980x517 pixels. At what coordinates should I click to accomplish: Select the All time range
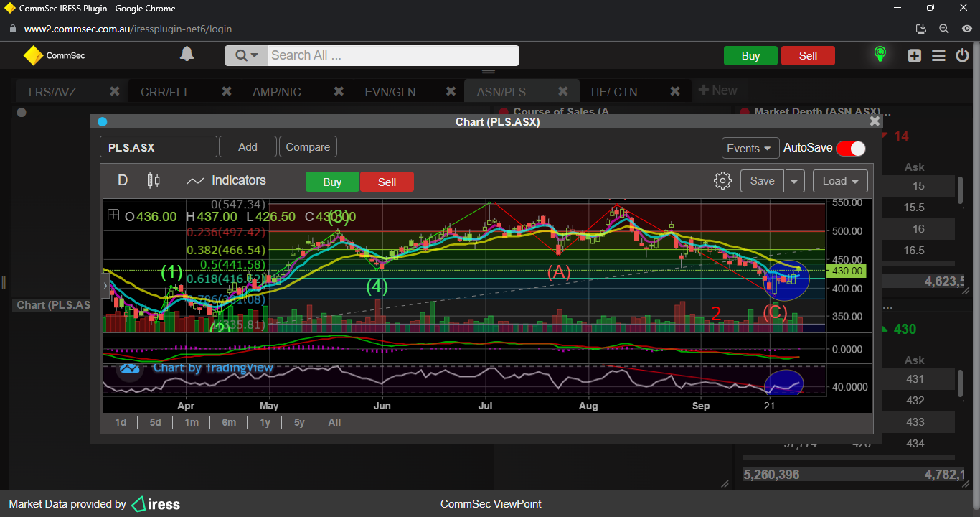coord(334,422)
